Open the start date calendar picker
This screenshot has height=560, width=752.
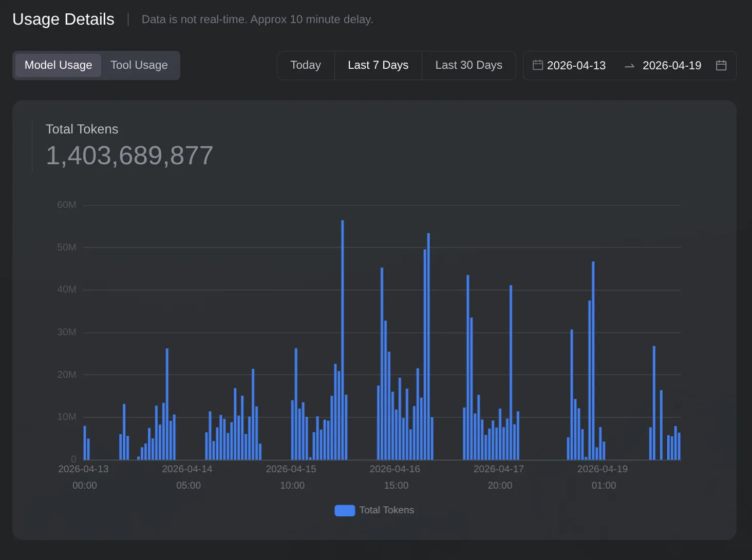pos(538,65)
